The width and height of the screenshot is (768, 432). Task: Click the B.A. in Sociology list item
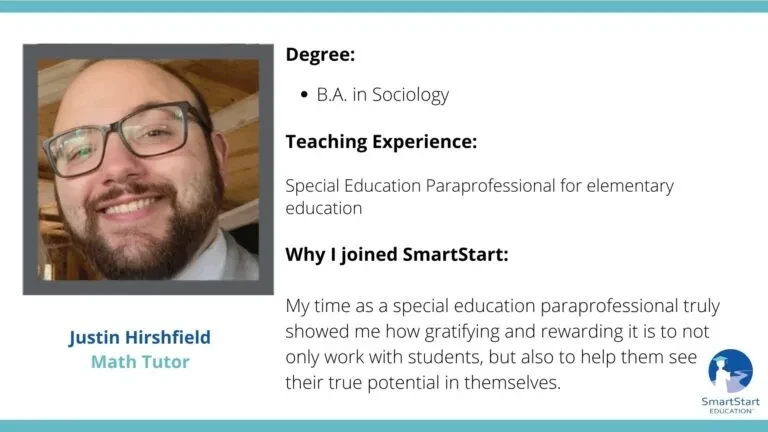383,95
